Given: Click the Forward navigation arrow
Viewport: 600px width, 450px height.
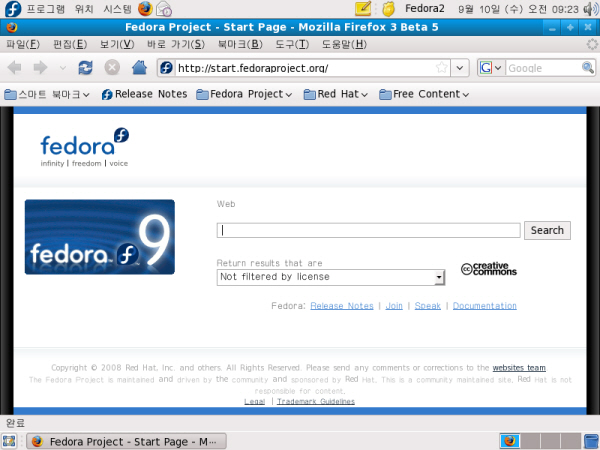Looking at the screenshot, I should click(x=40, y=68).
